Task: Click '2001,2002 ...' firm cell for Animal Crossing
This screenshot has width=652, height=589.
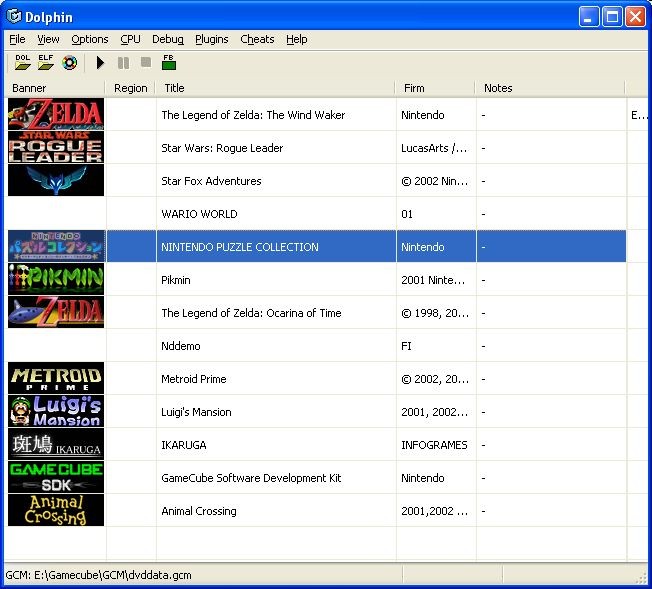Action: (435, 511)
